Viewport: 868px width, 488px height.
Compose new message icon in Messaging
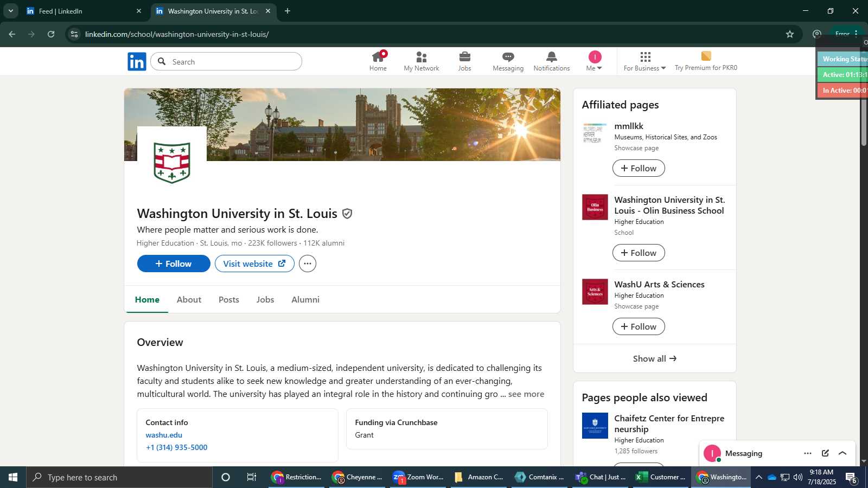coord(825,453)
